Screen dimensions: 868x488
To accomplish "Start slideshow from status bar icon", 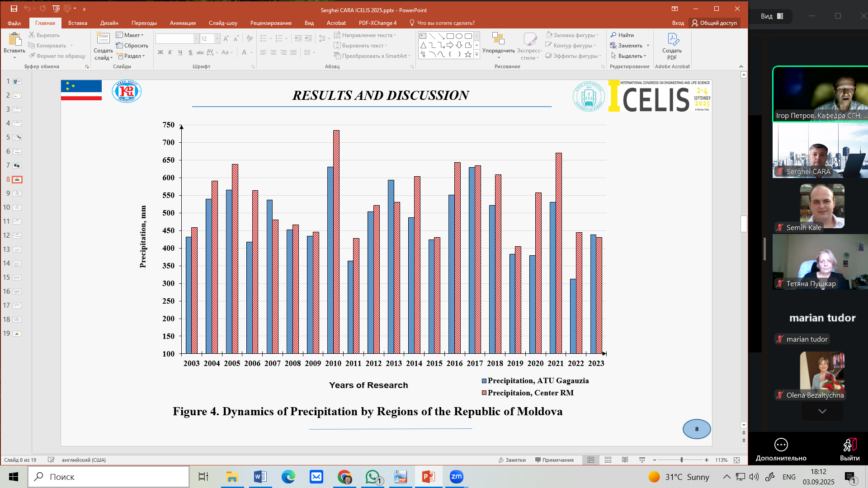I will 642,460.
